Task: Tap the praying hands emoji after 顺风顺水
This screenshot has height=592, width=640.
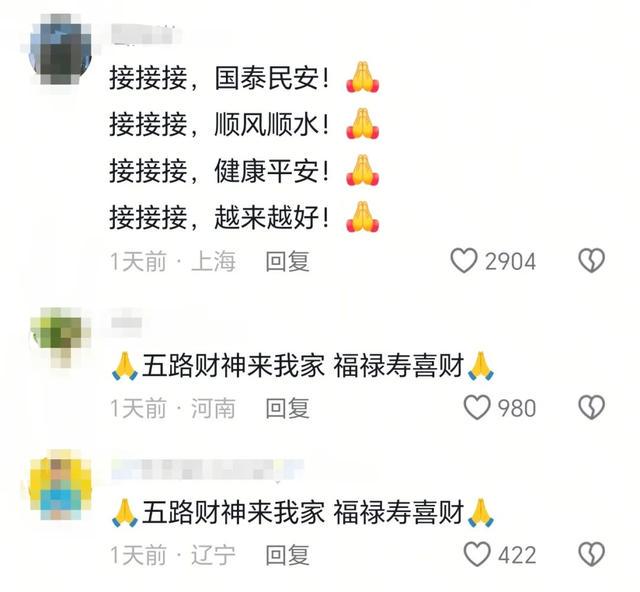Action: tap(362, 124)
